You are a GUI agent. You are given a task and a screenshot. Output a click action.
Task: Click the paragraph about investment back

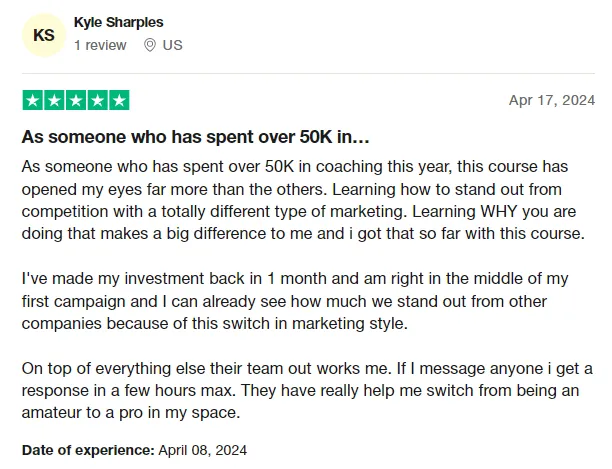295,301
